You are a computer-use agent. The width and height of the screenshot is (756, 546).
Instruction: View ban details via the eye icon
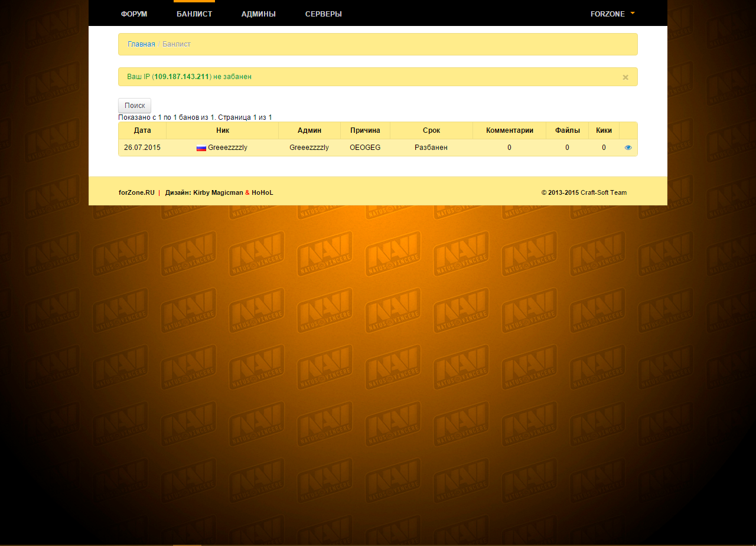tap(628, 148)
